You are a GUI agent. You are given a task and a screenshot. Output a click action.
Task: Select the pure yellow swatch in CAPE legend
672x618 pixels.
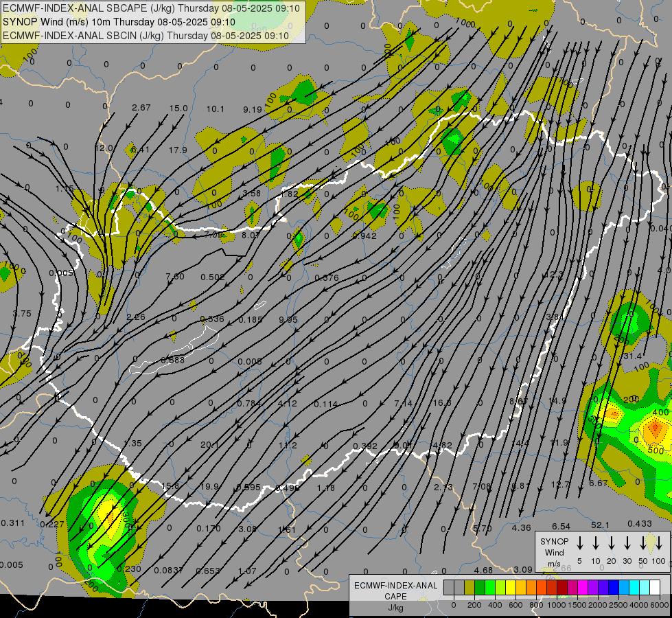pyautogui.click(x=511, y=588)
